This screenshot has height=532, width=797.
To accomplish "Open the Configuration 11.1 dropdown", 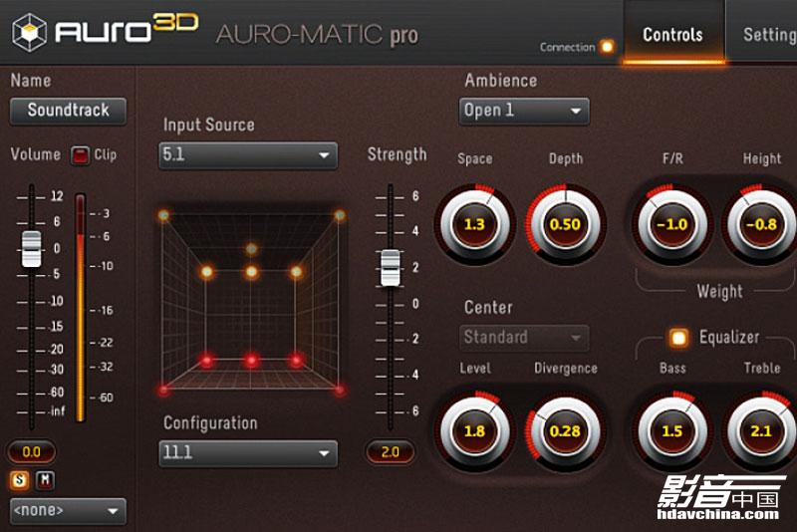I will pyautogui.click(x=248, y=452).
